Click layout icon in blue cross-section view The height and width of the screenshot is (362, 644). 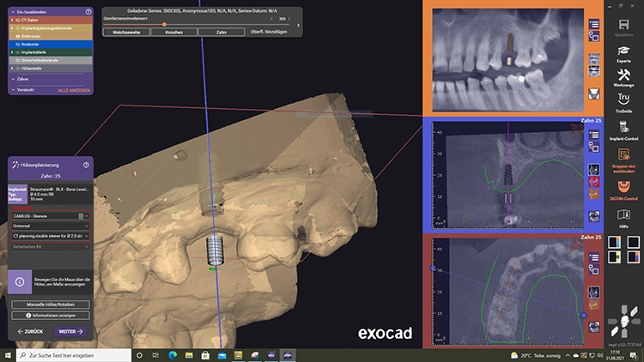coord(594,147)
